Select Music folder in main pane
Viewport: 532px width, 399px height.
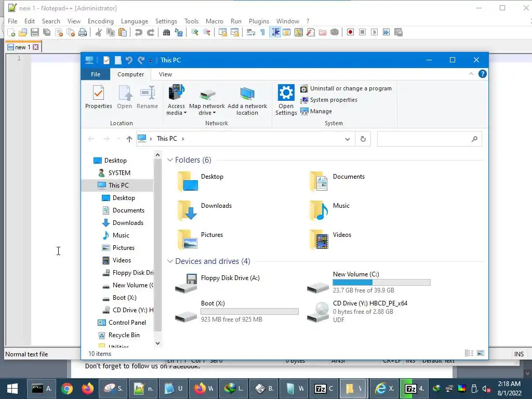[x=330, y=210]
